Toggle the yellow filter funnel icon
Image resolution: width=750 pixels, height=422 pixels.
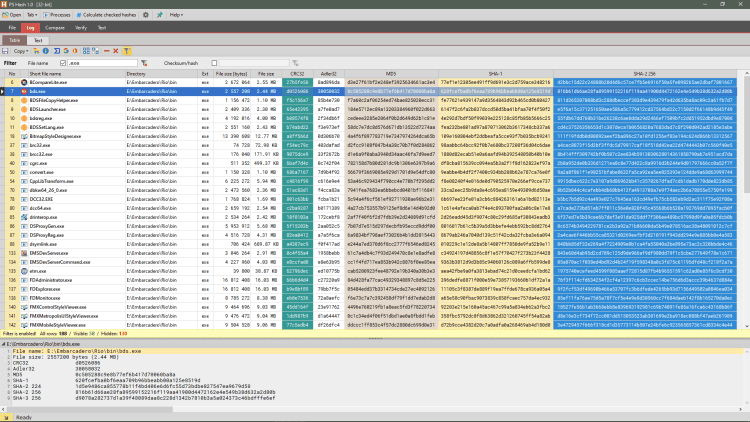[127, 51]
